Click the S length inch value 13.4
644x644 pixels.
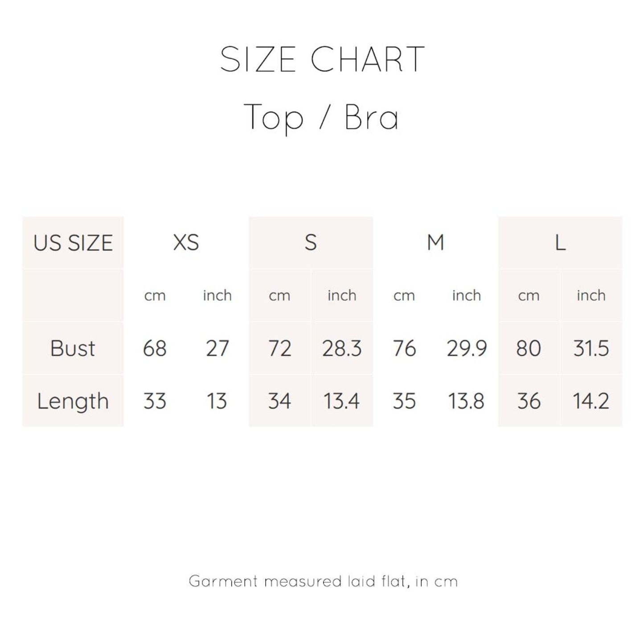(341, 401)
